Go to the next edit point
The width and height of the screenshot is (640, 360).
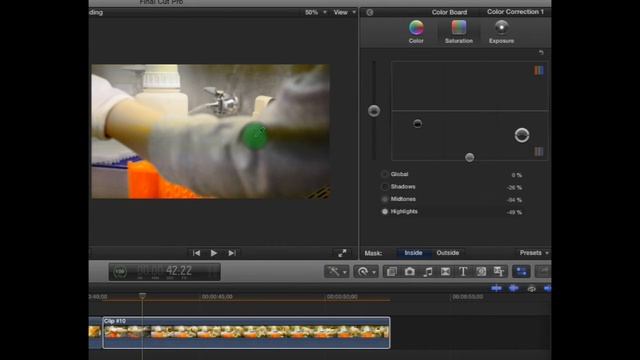pyautogui.click(x=232, y=253)
